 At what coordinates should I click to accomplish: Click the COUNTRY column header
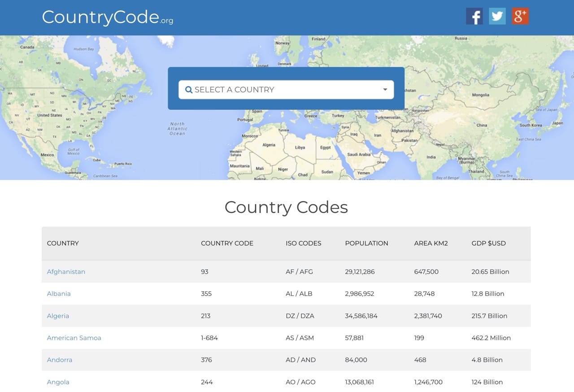(63, 243)
